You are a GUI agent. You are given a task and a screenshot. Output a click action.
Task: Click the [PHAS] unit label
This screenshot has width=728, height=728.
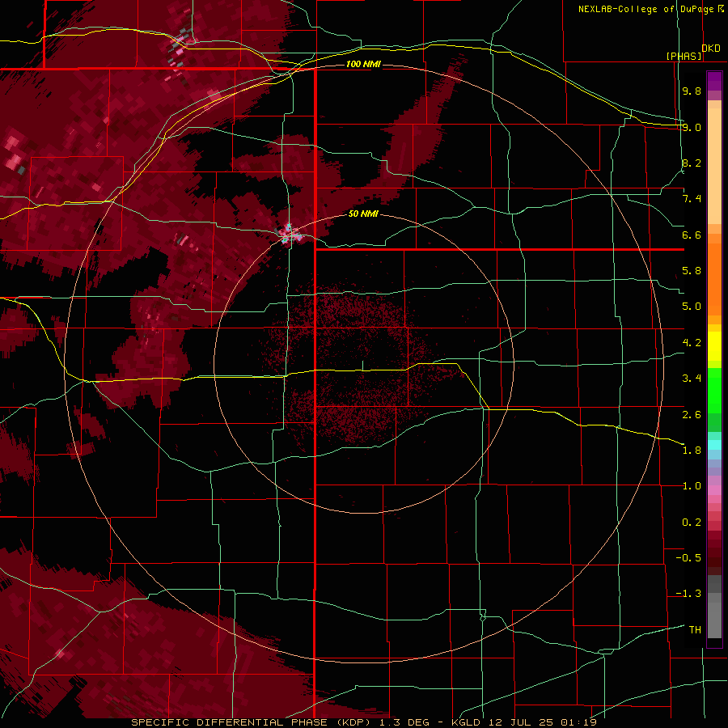coord(684,56)
